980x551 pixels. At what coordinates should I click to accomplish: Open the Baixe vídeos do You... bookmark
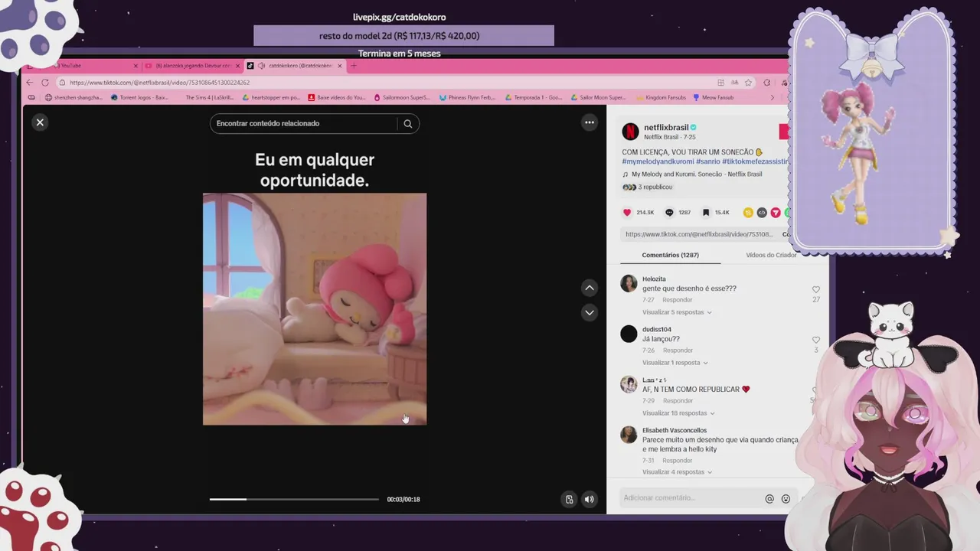click(x=337, y=97)
